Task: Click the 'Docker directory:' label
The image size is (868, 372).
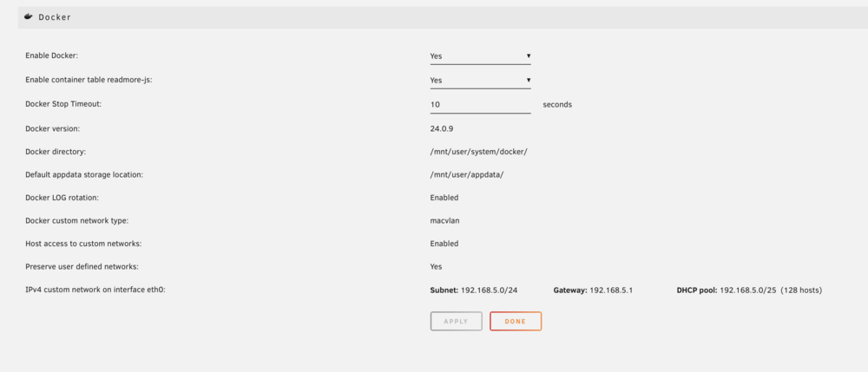Action: [56, 152]
